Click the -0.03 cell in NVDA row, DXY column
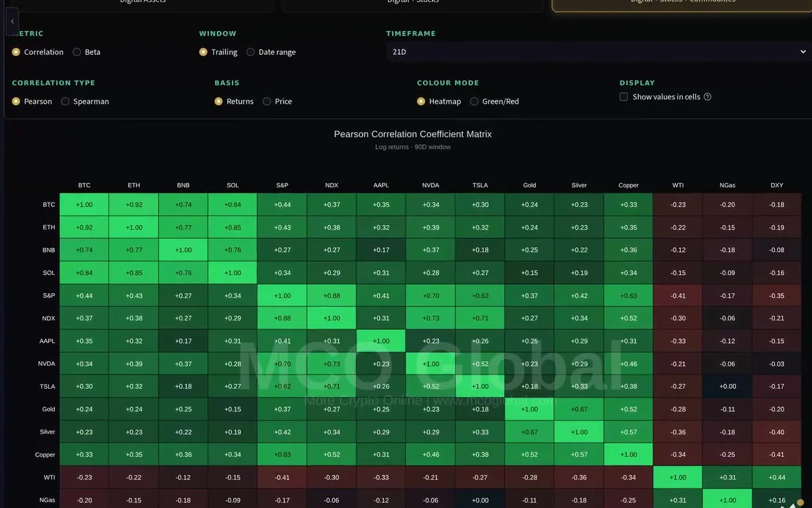812x508 pixels. coord(777,364)
